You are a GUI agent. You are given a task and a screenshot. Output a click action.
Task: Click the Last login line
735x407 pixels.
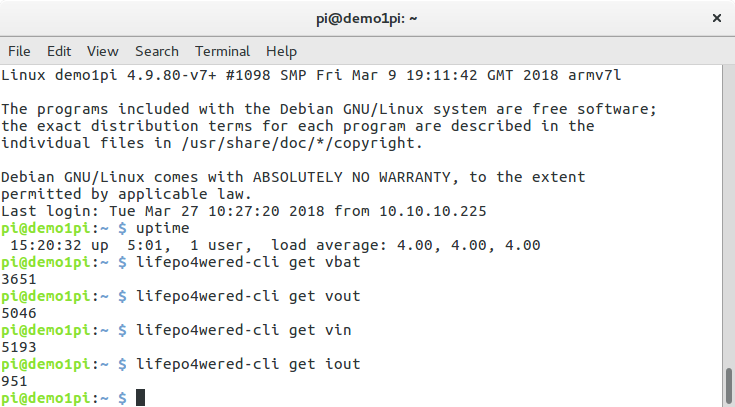(244, 211)
